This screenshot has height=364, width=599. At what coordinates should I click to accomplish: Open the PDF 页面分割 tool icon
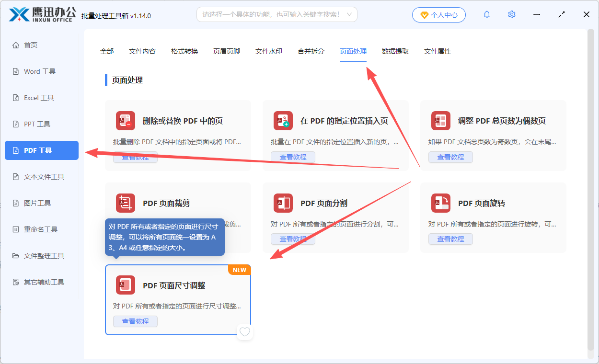[283, 203]
